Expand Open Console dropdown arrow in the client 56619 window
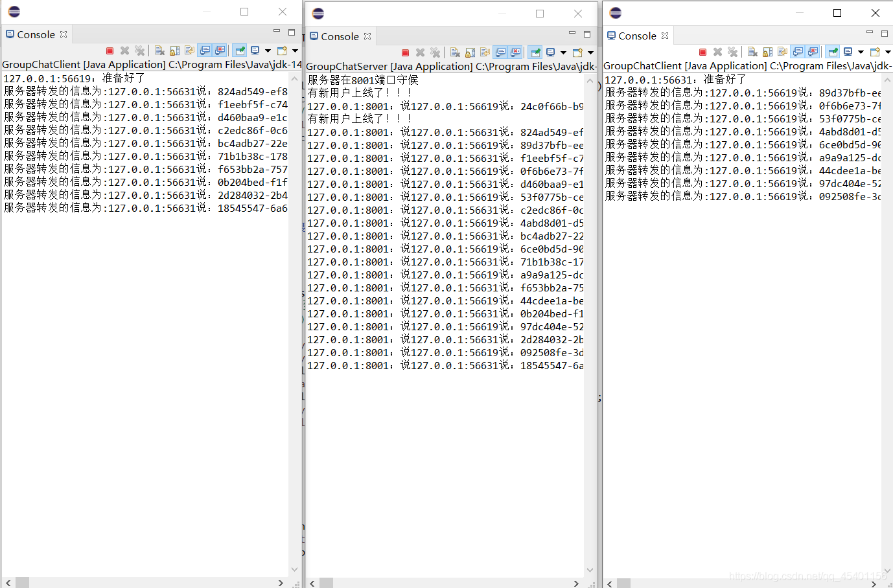This screenshot has width=893, height=588. point(295,51)
